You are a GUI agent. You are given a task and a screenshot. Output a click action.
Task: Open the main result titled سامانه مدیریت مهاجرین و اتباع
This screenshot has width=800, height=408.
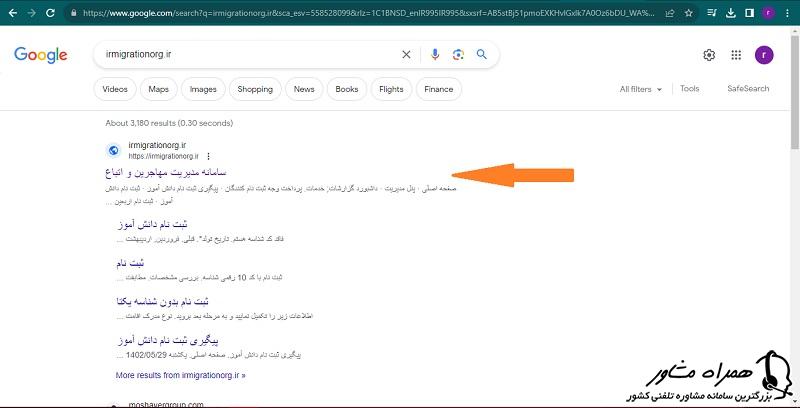[x=166, y=172]
